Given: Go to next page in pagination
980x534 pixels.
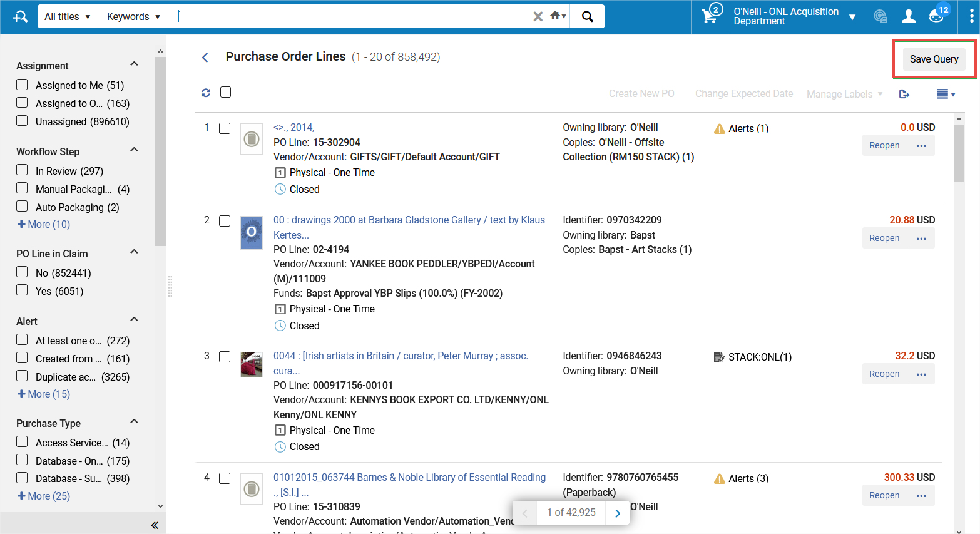Looking at the screenshot, I should click(x=618, y=513).
